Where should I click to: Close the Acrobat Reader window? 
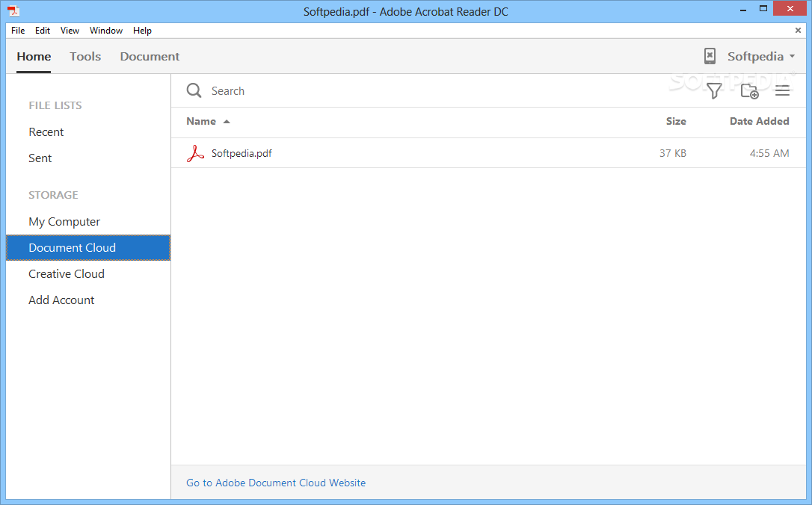pos(790,9)
